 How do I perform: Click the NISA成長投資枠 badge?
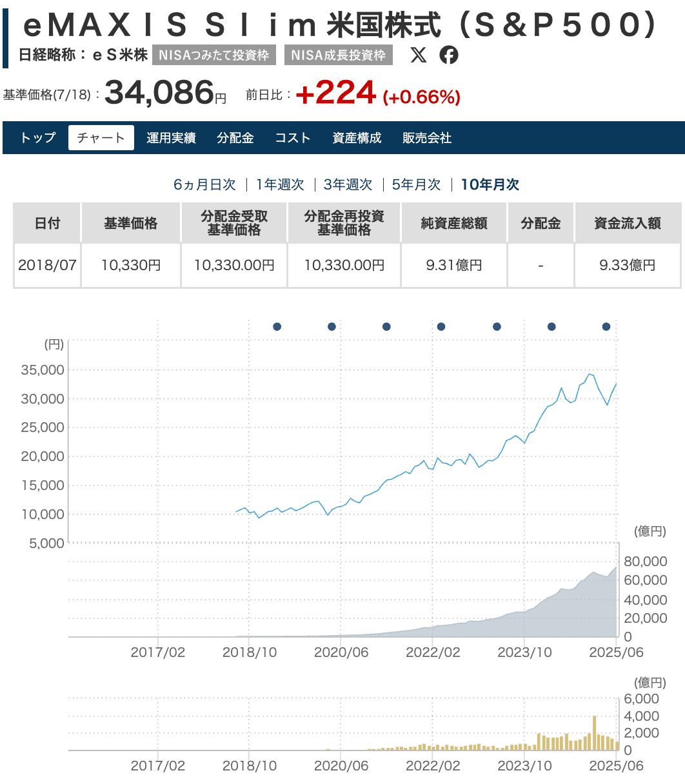pos(339,55)
